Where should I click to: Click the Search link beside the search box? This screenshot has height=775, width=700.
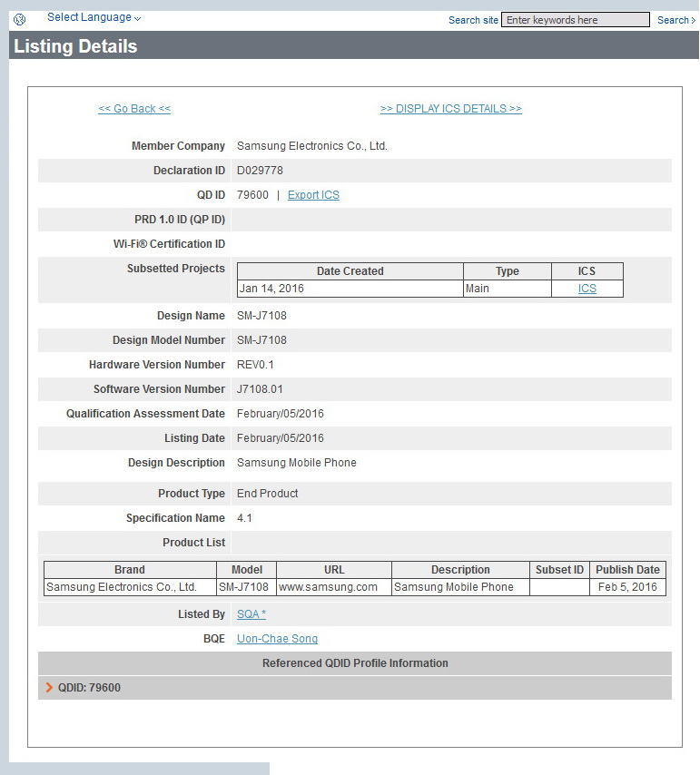tap(675, 20)
